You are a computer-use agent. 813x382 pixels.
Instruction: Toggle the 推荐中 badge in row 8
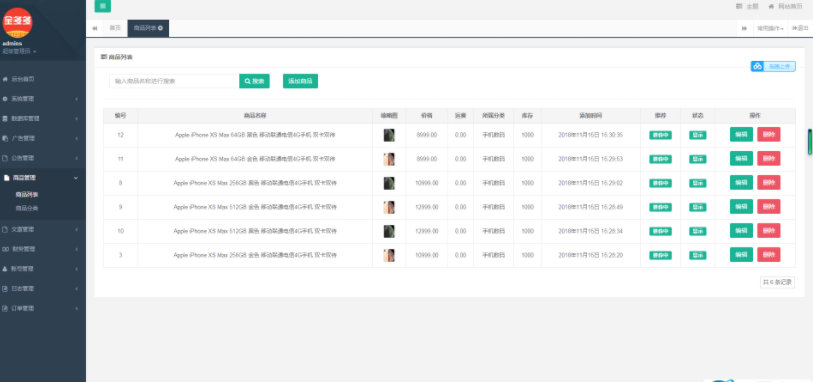[660, 183]
